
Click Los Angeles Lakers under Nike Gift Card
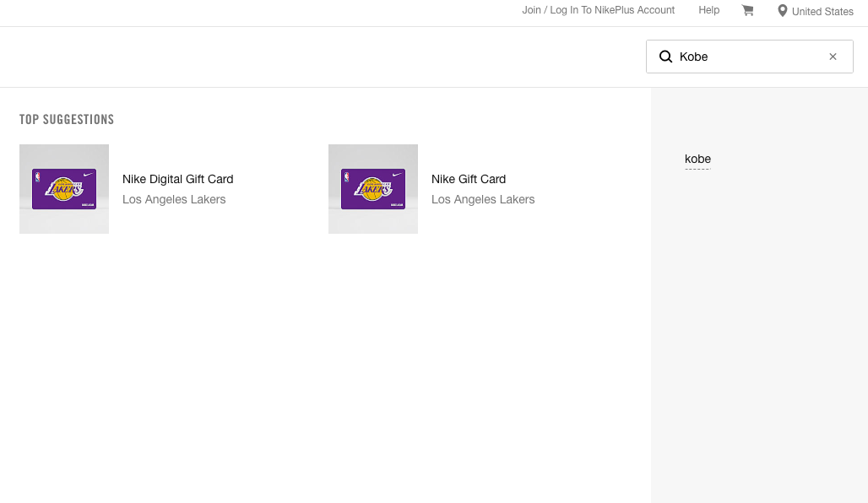(x=483, y=199)
